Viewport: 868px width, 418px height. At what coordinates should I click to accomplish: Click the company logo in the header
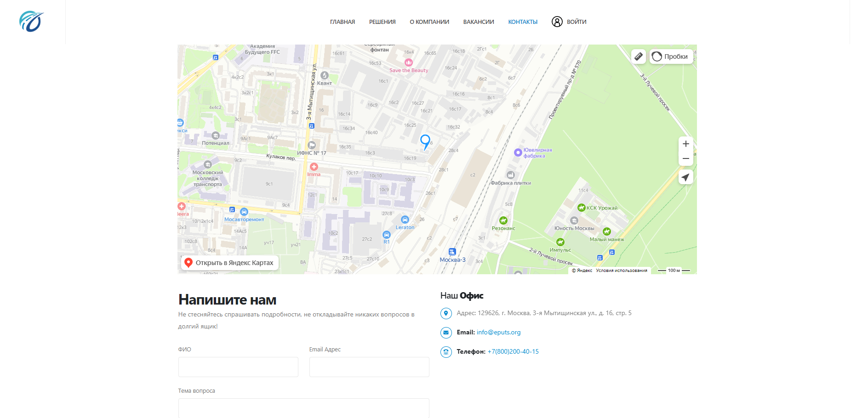click(x=31, y=22)
